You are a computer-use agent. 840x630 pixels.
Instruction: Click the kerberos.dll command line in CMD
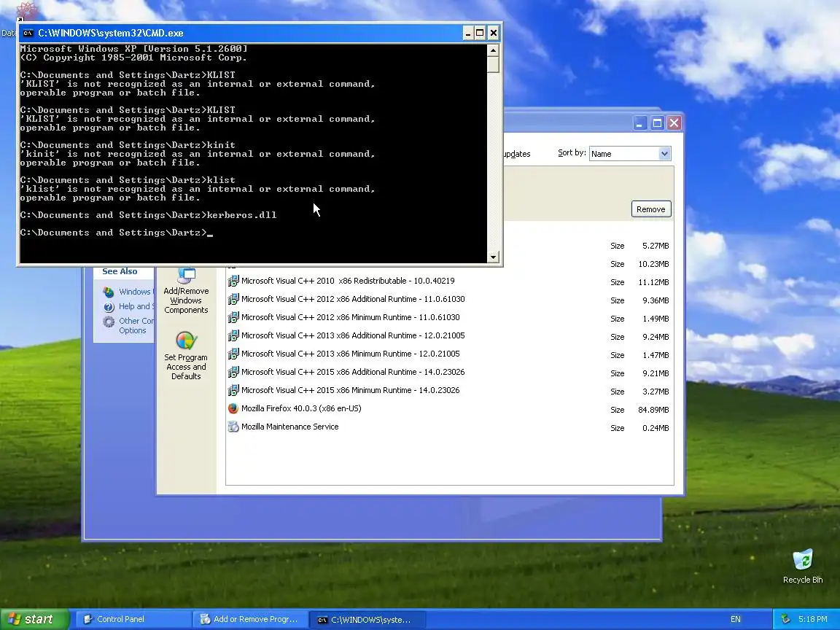pos(149,215)
